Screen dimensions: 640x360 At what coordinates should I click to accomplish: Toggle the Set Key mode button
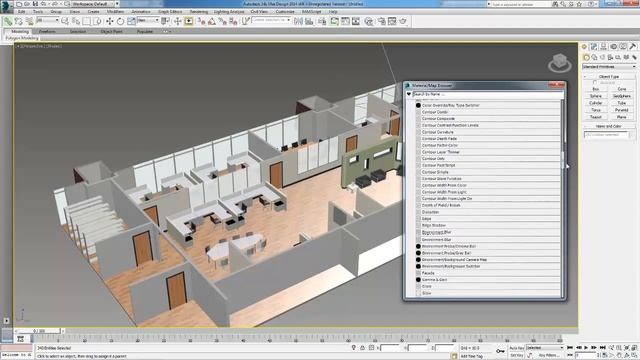[516, 356]
